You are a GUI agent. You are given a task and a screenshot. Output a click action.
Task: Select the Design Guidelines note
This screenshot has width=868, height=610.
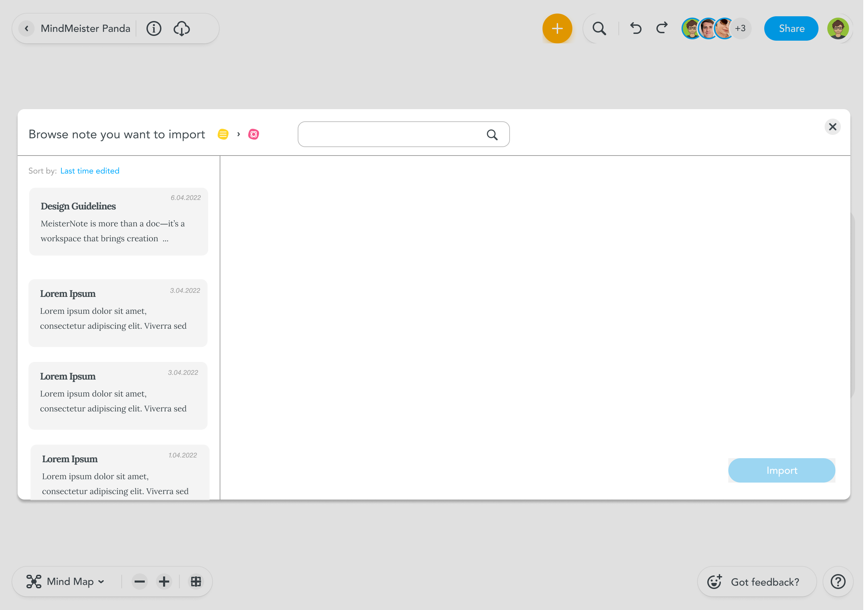click(118, 222)
